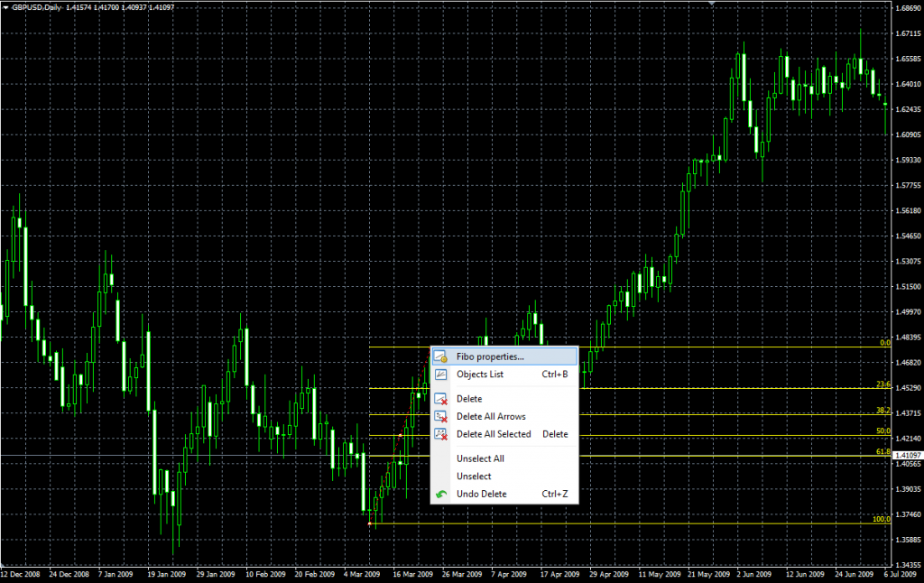Click the GBPUSD,Daily chart title
Image resolution: width=924 pixels, height=583 pixels.
pos(36,7)
